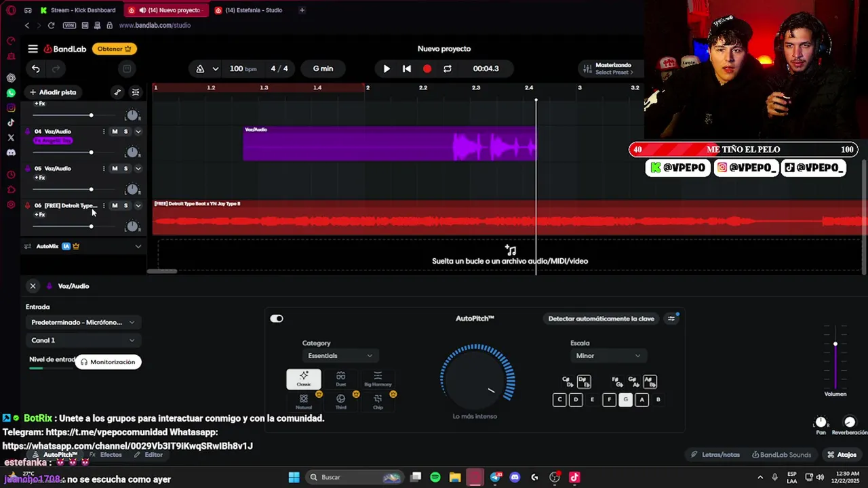Open the X (Twitter) sidebar icon
The width and height of the screenshot is (868, 488).
pyautogui.click(x=11, y=138)
